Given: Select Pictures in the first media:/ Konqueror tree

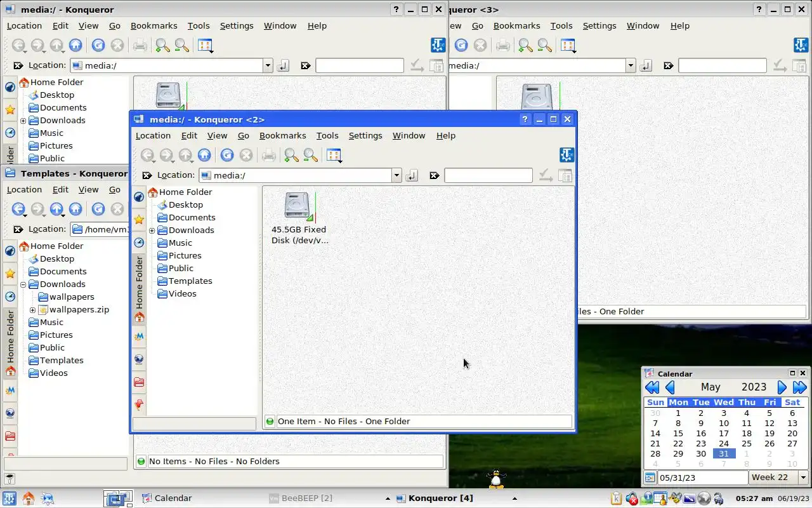Looking at the screenshot, I should [x=56, y=146].
